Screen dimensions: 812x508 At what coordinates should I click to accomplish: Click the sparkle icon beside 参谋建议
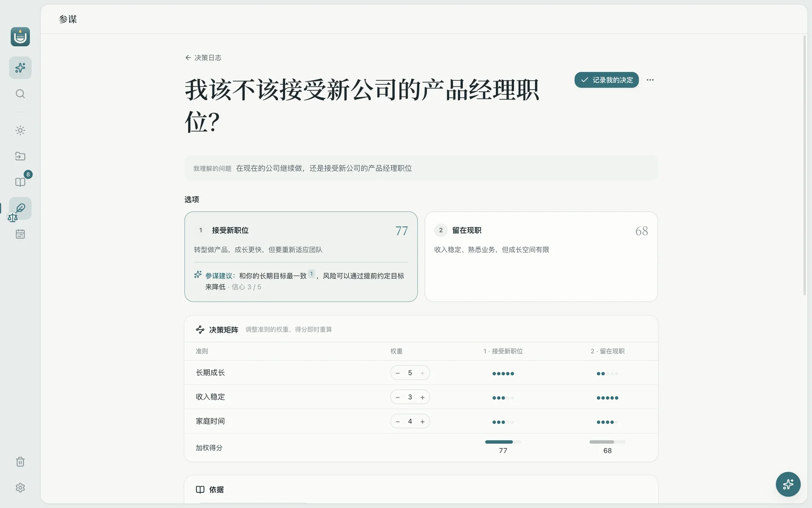(198, 275)
